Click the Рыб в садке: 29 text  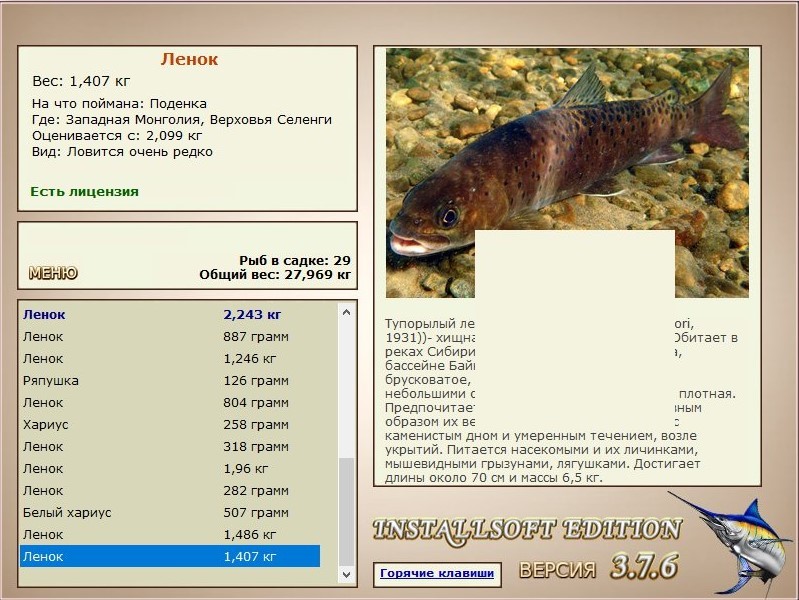click(x=295, y=260)
